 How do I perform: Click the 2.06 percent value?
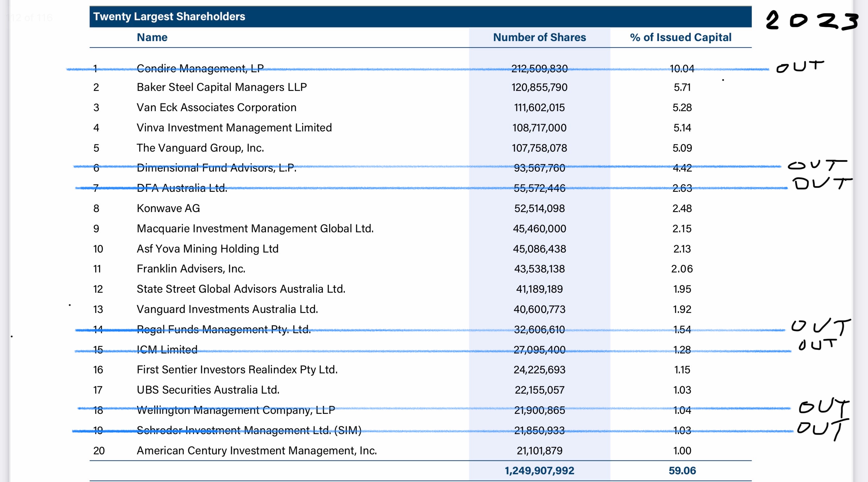point(682,269)
